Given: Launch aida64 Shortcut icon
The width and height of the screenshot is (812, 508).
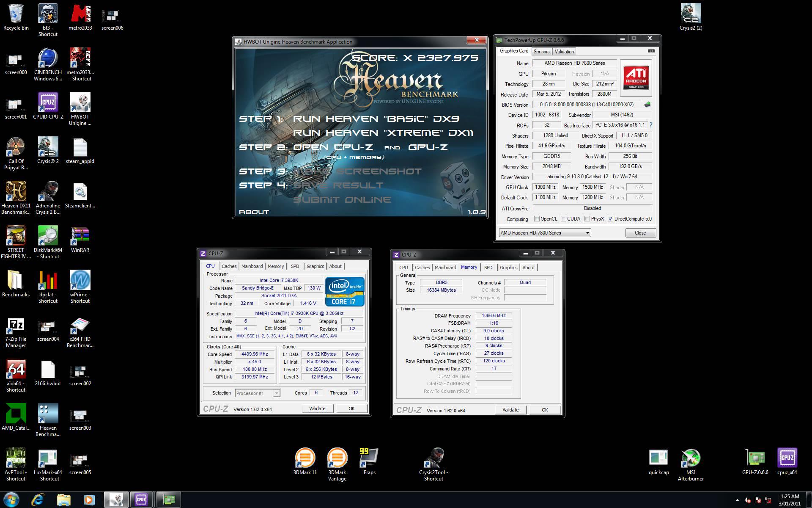Looking at the screenshot, I should (x=16, y=375).
